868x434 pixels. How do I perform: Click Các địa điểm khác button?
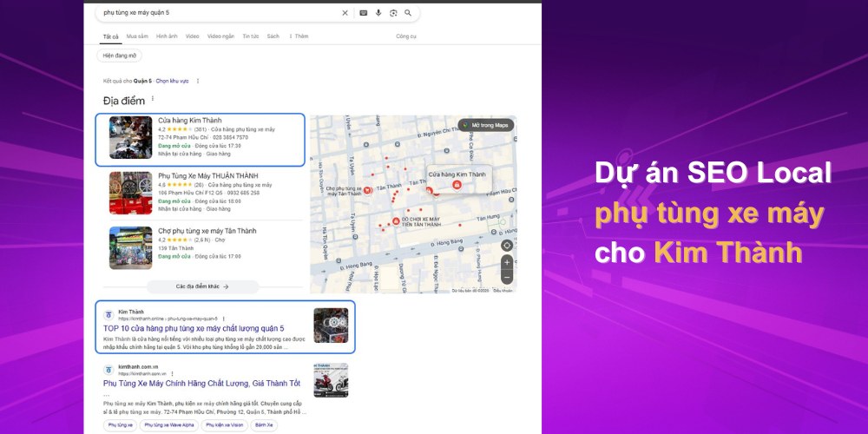[x=202, y=286]
